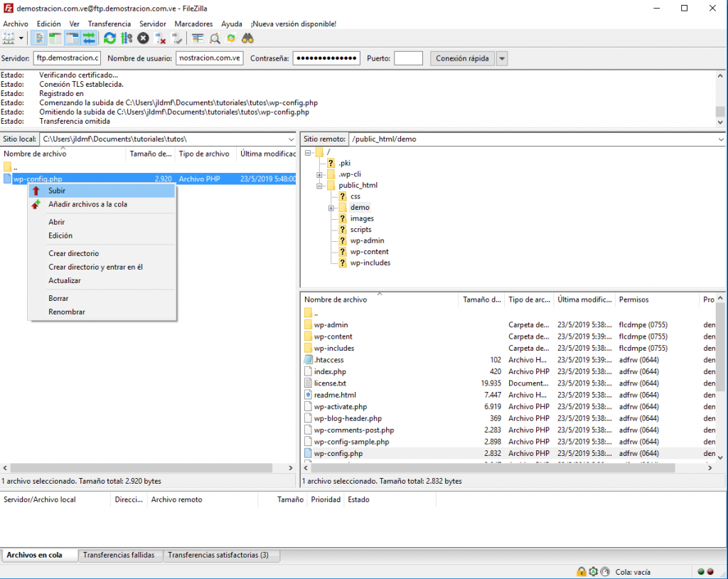Open the Site Manager icon
The image size is (728, 579).
(x=9, y=38)
